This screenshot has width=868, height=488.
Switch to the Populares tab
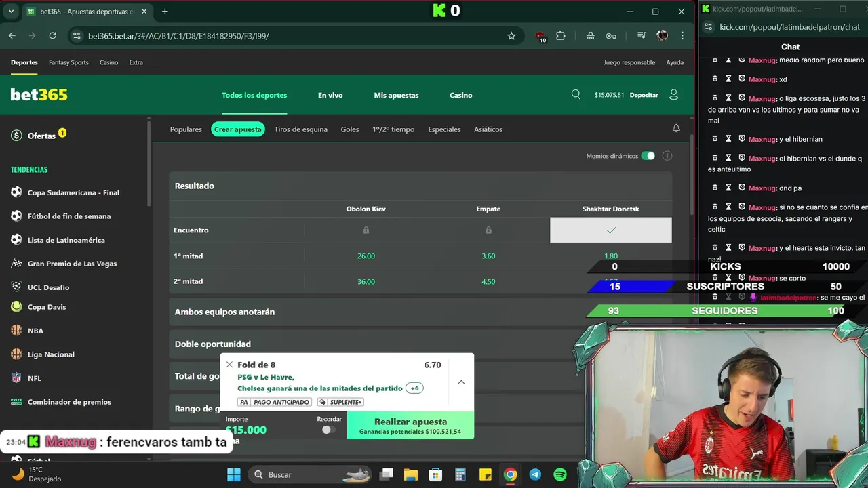click(186, 129)
